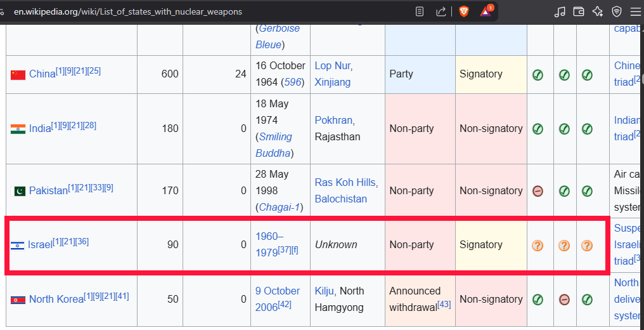
Task: Click the first green check in India row
Action: coord(538,129)
